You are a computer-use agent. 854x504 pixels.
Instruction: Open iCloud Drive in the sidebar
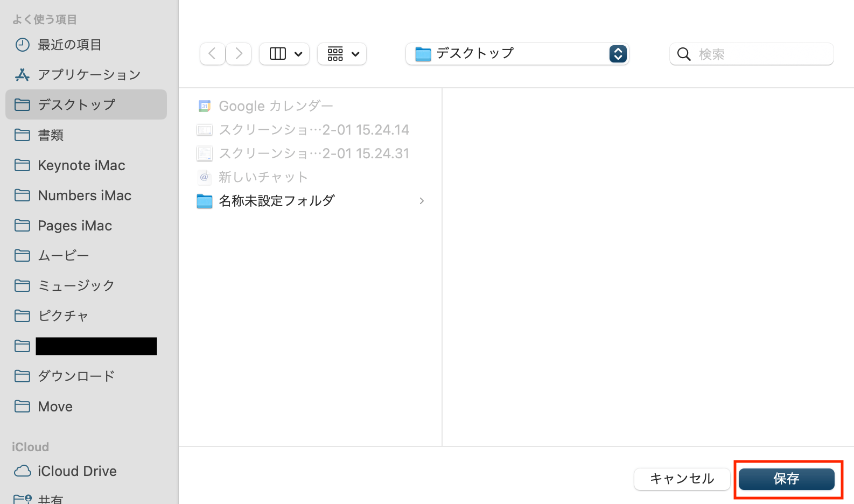86,471
